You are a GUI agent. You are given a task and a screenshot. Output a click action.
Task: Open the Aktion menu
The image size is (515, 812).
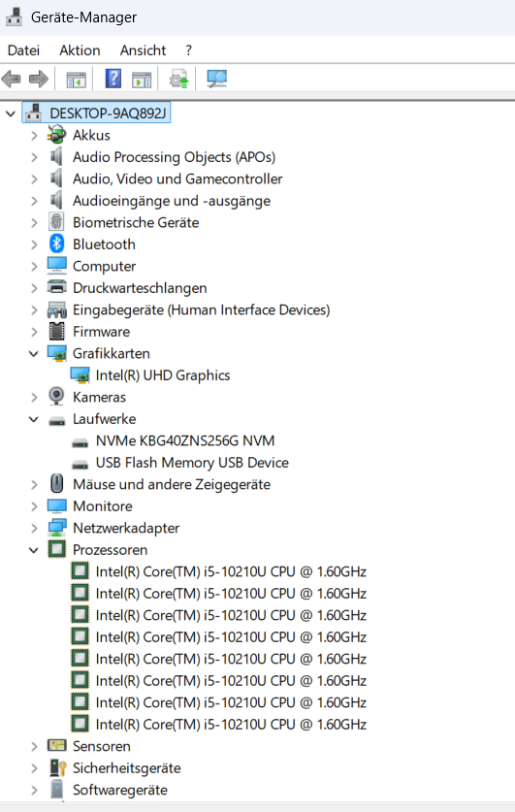click(80, 50)
